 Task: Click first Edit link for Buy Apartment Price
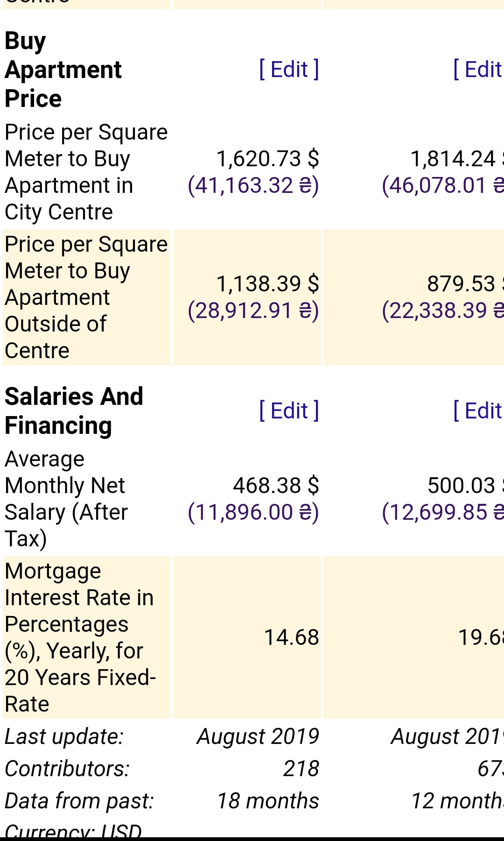(x=289, y=70)
